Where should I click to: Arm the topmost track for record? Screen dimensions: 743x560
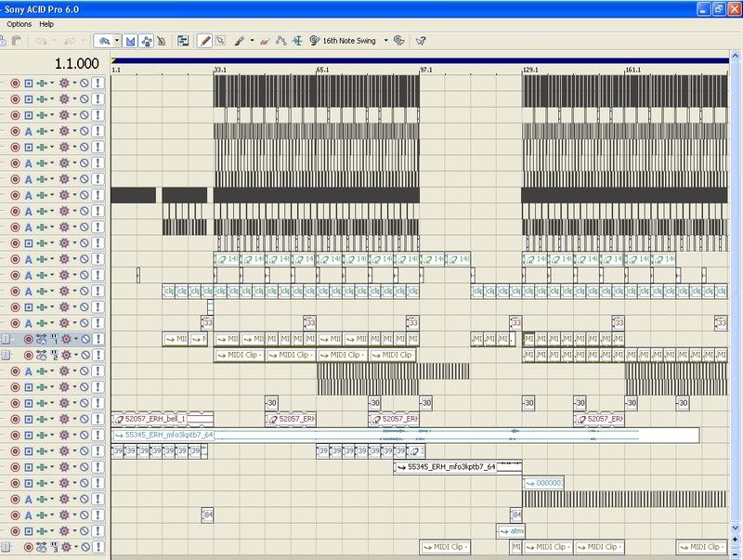(15, 83)
